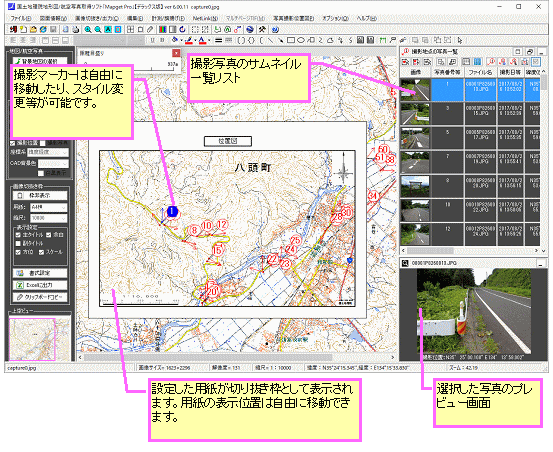Click the 書式設定 button
Screen dimensions: 553x452
(x=40, y=273)
